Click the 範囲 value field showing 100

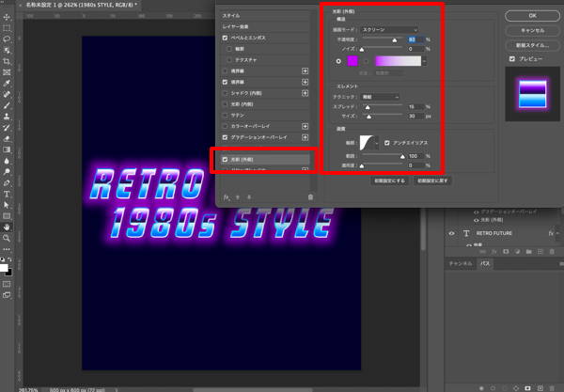tap(415, 156)
